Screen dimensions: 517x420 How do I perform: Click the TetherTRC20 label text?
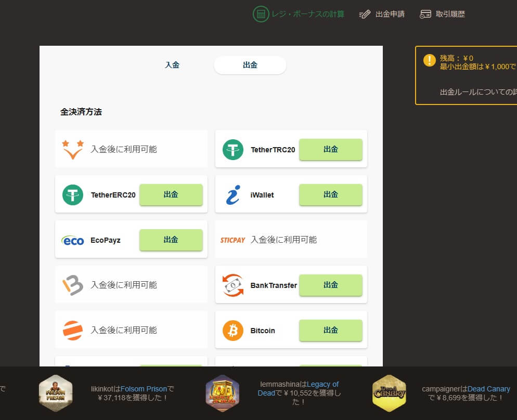[x=273, y=150]
